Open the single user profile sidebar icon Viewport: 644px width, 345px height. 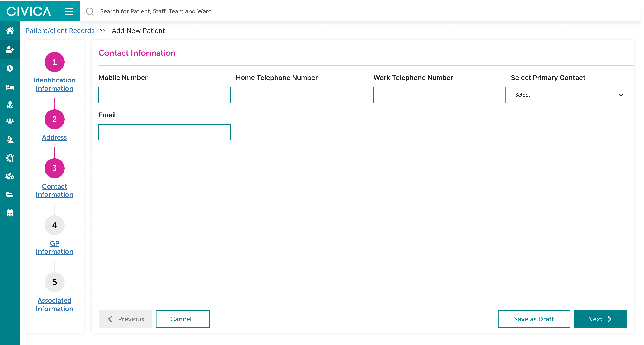pos(10,139)
